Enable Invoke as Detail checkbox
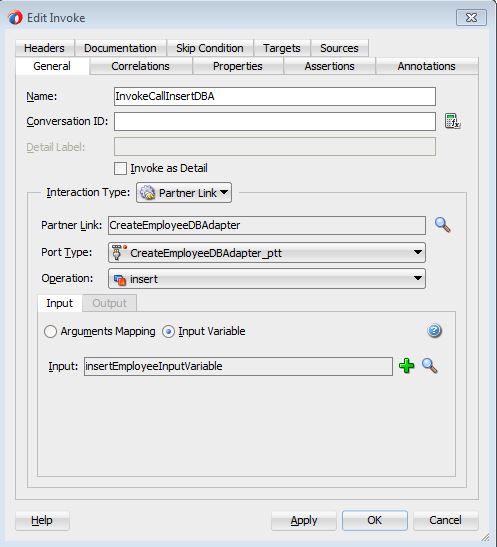The height and width of the screenshot is (547, 497). (120, 168)
